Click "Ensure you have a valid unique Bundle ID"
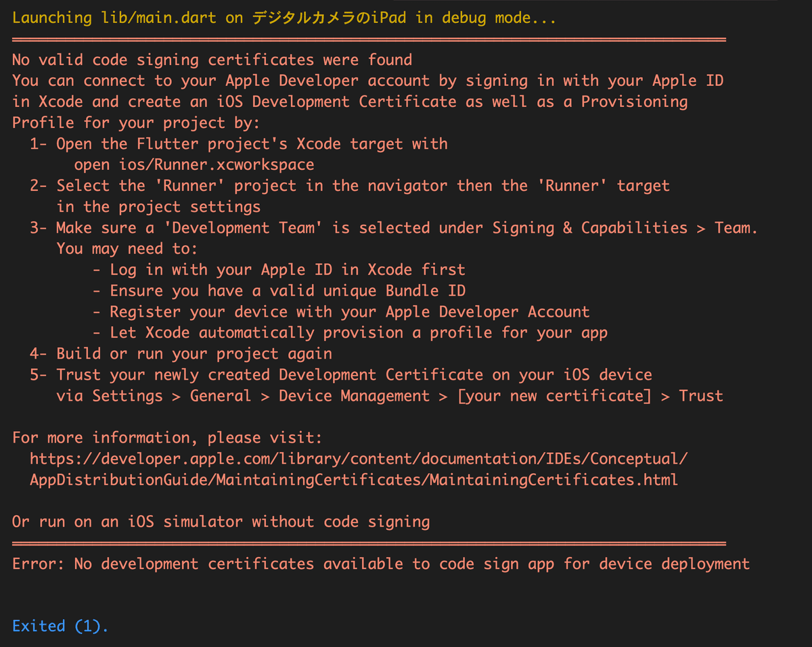 pyautogui.click(x=279, y=291)
